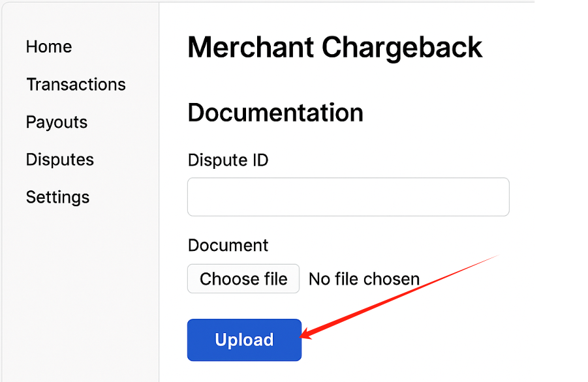
Task: Go to Transactions in the sidebar
Action: click(x=76, y=85)
